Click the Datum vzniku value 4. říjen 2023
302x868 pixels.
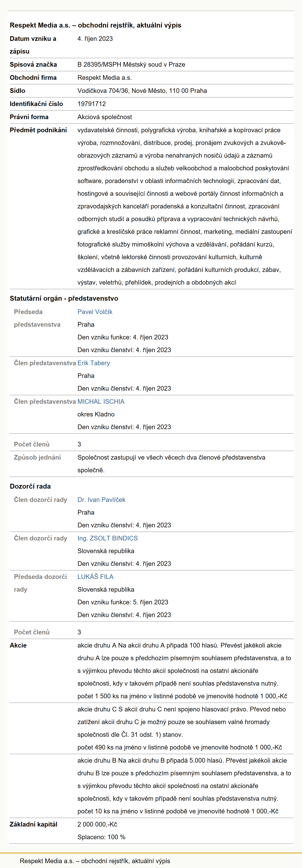[x=95, y=39]
